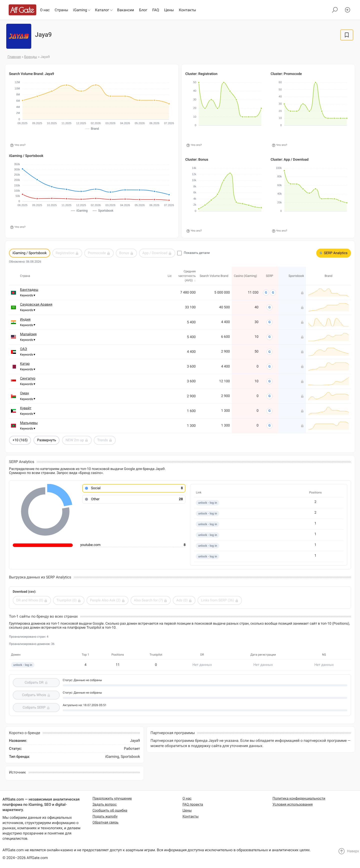Click 'Что это?' help under Cluster: Bonus
Image resolution: width=360 pixels, height=868 pixels.
[x=194, y=231]
